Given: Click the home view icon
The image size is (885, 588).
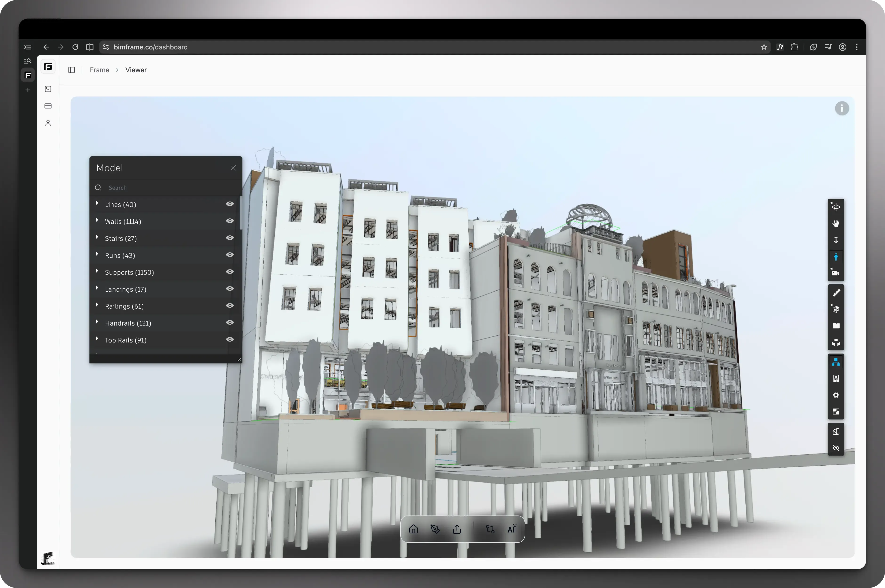Looking at the screenshot, I should pos(414,529).
